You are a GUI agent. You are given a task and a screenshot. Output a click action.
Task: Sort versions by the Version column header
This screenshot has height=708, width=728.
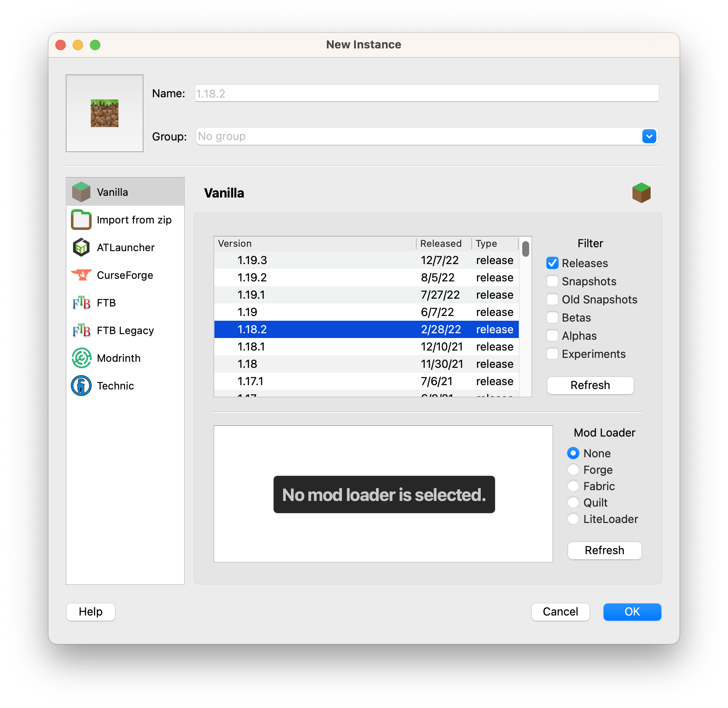point(316,244)
